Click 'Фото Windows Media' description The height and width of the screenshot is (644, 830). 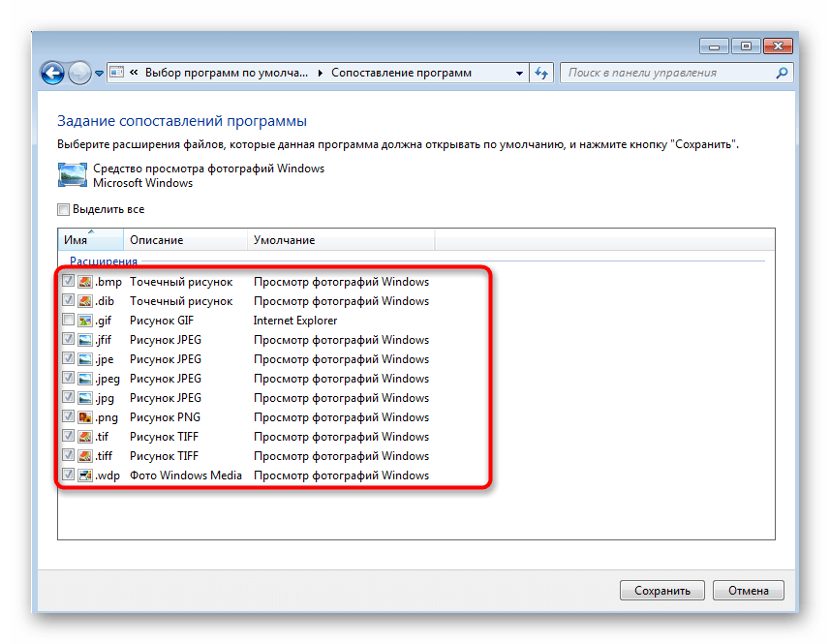click(186, 475)
